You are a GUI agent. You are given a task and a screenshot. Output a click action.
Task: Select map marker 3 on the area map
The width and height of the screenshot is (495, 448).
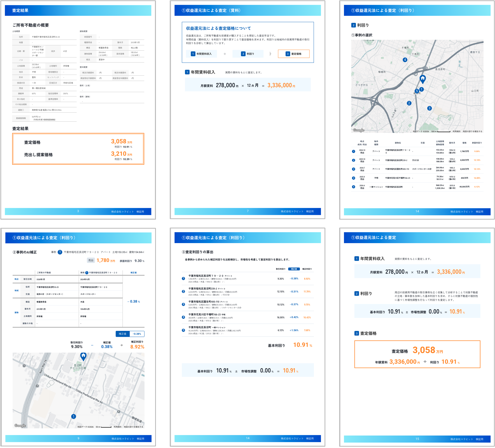click(x=429, y=108)
